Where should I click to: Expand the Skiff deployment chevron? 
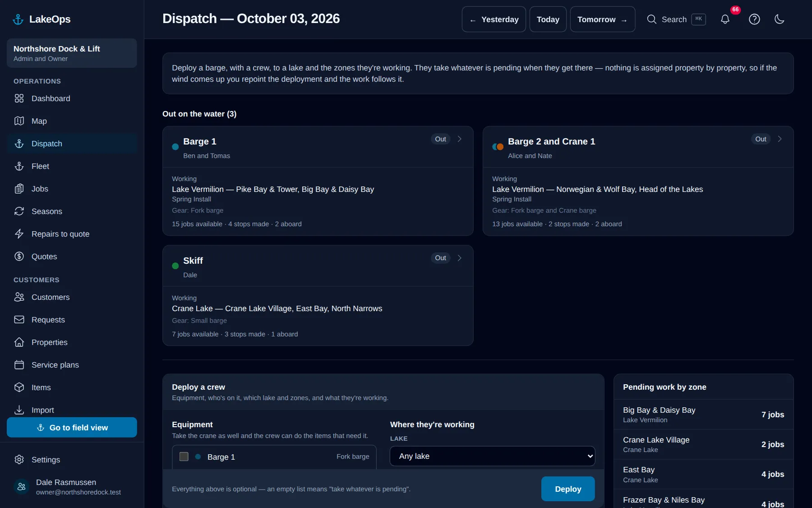coord(459,258)
